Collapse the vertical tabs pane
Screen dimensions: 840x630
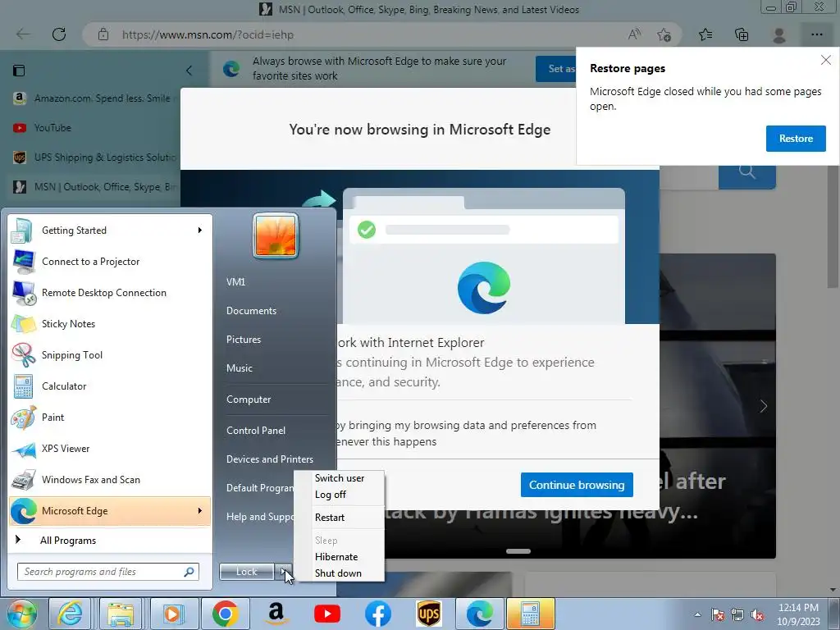point(189,71)
